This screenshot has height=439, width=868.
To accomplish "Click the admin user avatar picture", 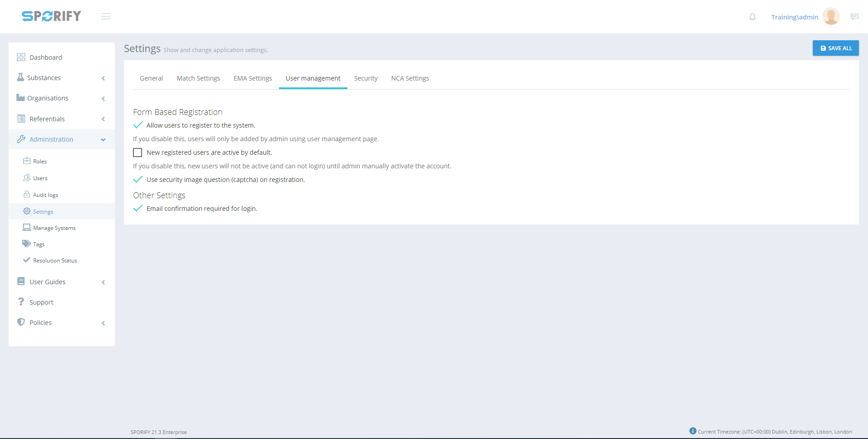I will click(831, 16).
